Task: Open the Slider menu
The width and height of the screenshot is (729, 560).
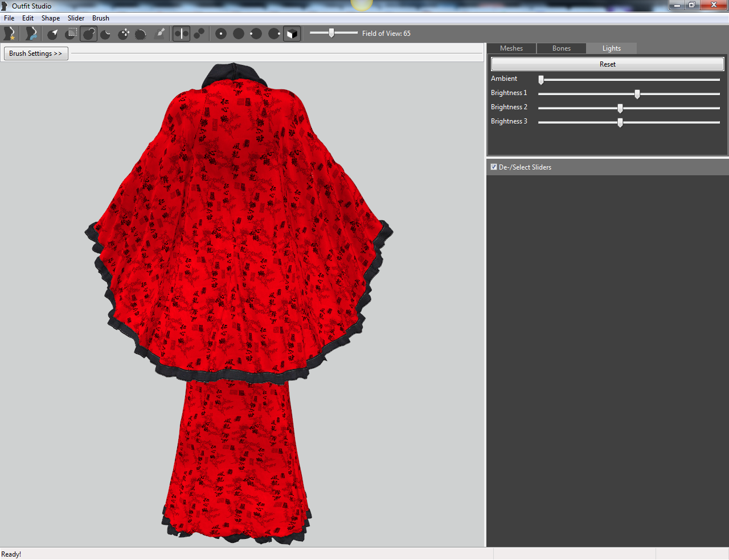Action: tap(76, 18)
